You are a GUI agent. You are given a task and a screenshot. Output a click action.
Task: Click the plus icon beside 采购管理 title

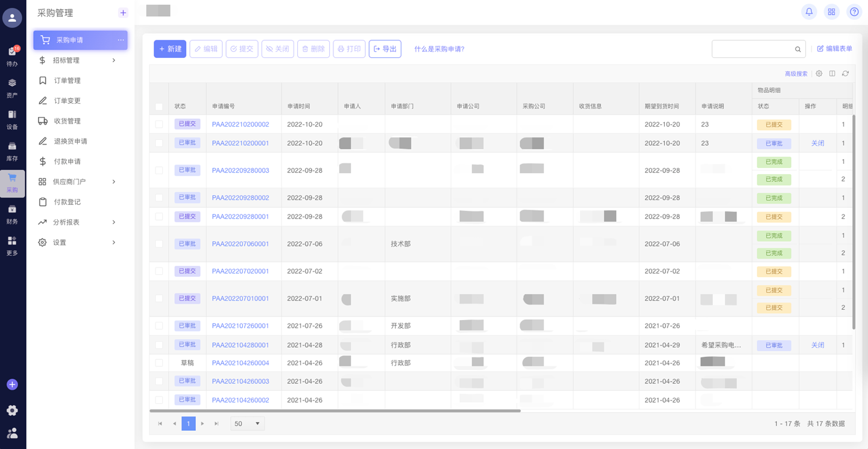[123, 13]
